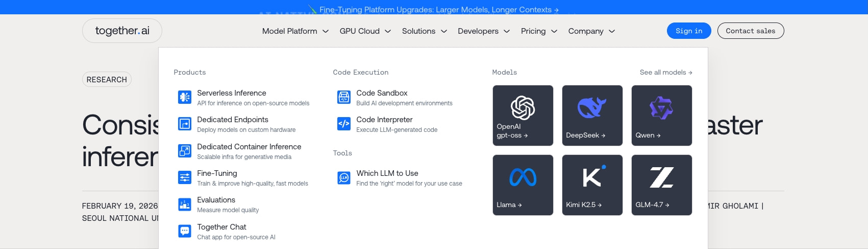Expand the Model Platform dropdown
Screen dimensions: 868x249
(295, 31)
